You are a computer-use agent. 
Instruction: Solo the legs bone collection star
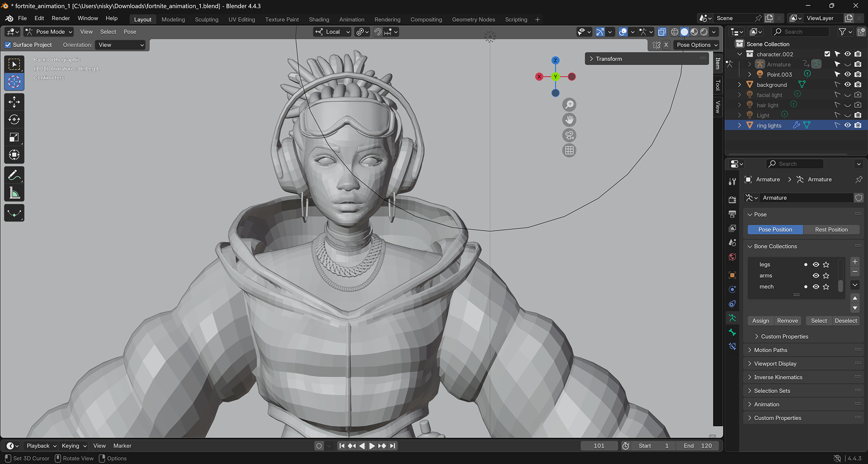[x=826, y=265]
